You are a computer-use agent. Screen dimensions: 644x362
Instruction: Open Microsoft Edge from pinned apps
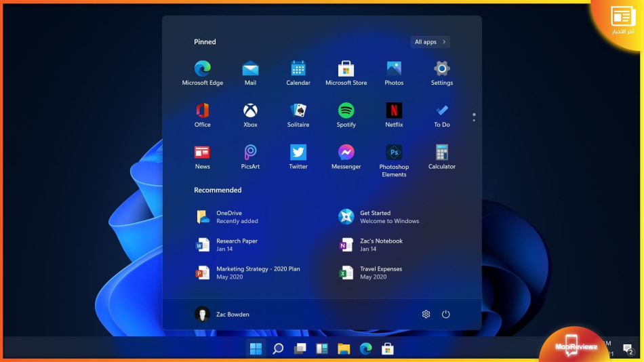coord(203,73)
